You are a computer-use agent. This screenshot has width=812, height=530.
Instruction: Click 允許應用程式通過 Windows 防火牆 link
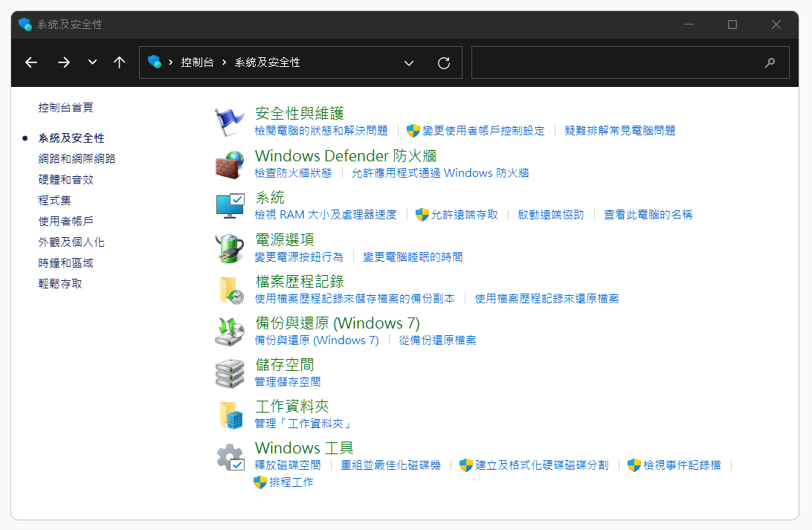(440, 173)
